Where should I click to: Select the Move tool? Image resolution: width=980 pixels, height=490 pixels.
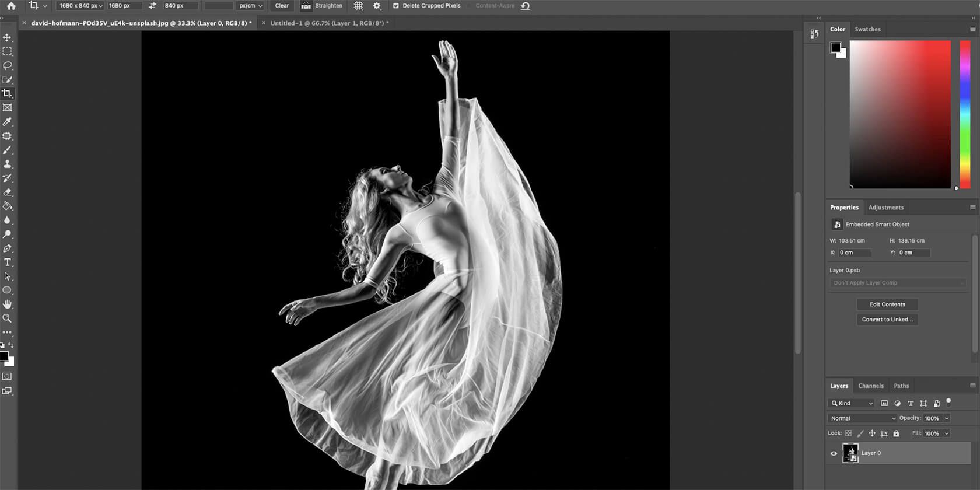coord(7,37)
